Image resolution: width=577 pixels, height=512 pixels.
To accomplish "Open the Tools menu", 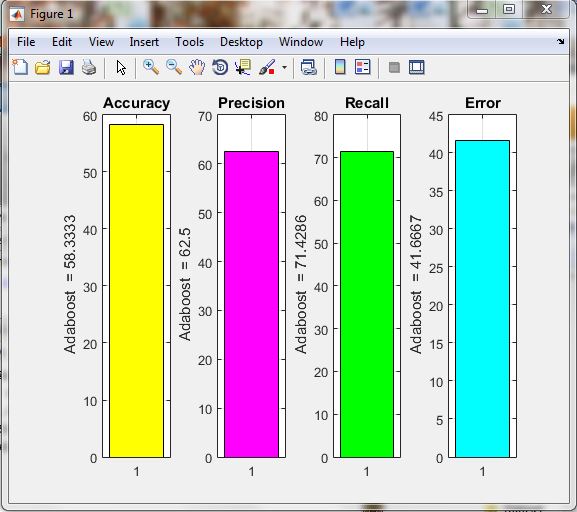I will pos(189,42).
